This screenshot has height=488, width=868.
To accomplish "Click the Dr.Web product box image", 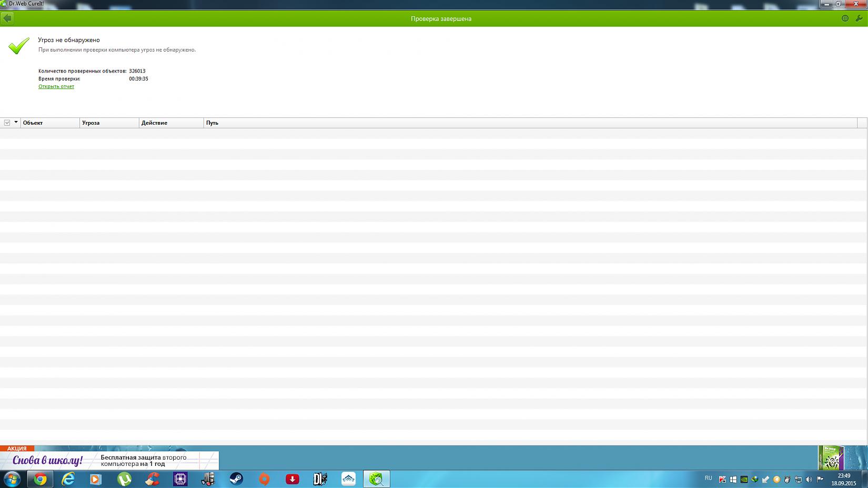I will [x=831, y=458].
